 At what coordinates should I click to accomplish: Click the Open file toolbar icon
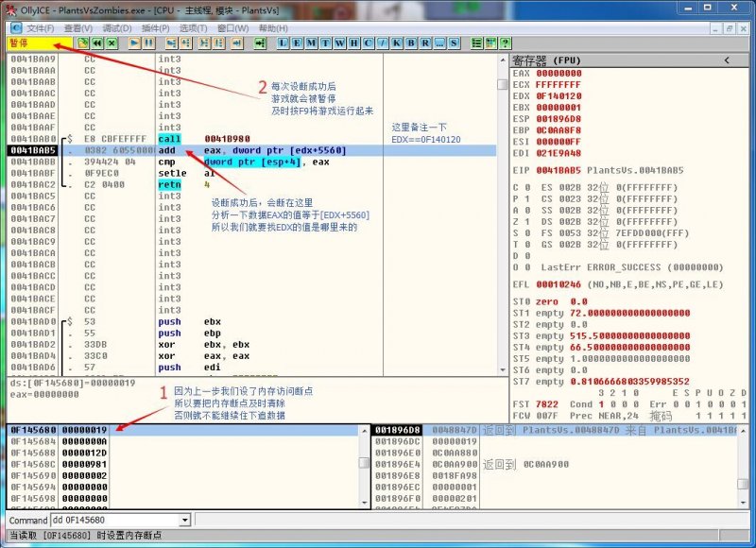(x=83, y=43)
